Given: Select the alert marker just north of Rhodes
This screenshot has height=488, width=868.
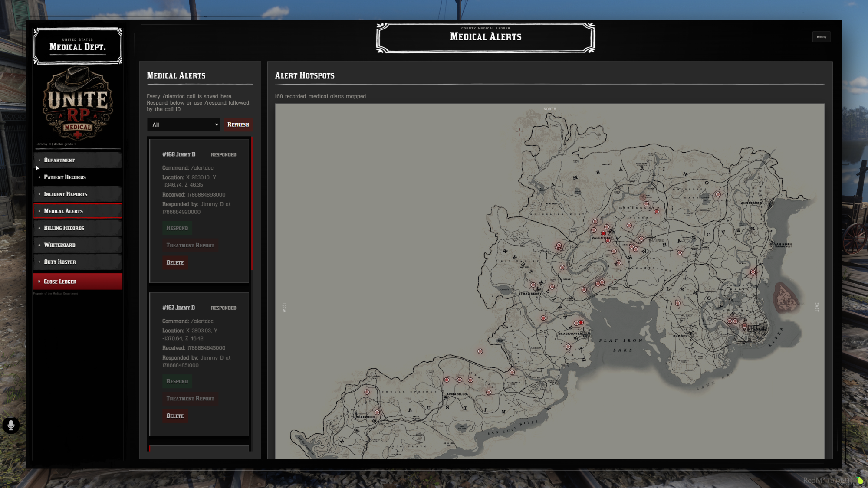Looking at the screenshot, I should click(677, 303).
